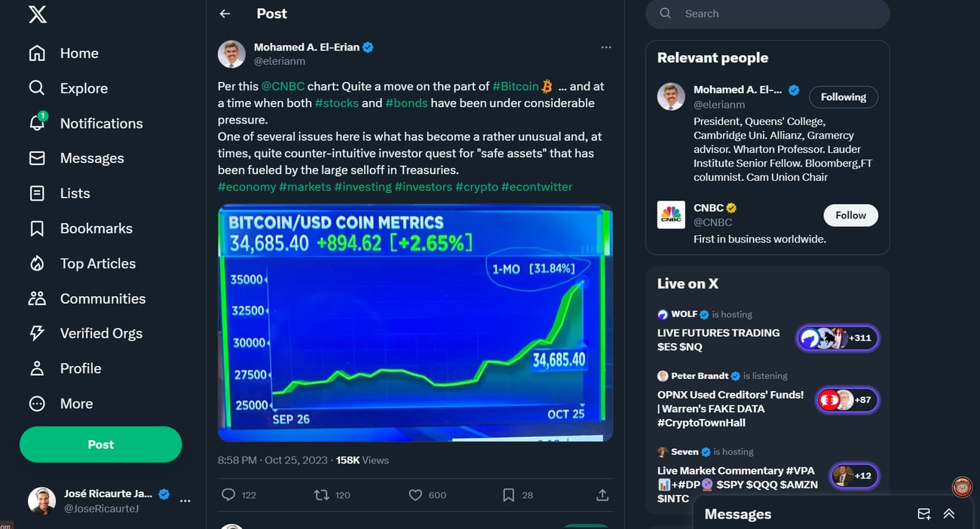Open the reply comment icon
980x529 pixels.
pyautogui.click(x=228, y=495)
